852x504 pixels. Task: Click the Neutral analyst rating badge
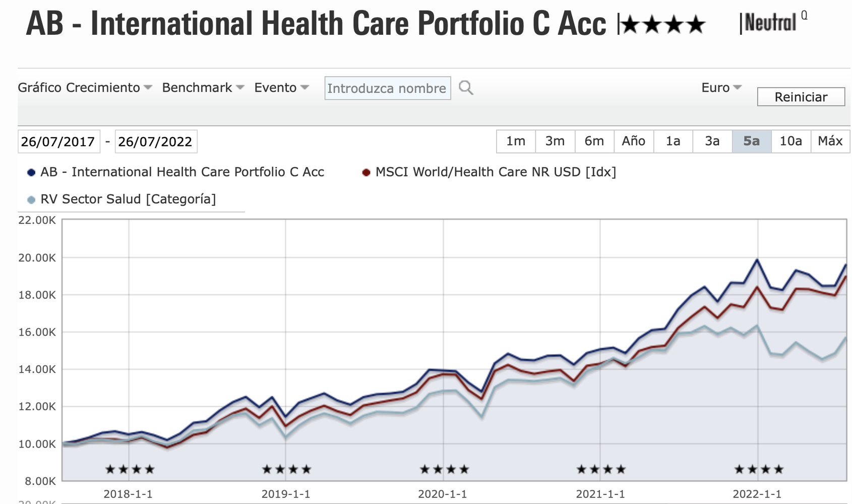point(770,23)
